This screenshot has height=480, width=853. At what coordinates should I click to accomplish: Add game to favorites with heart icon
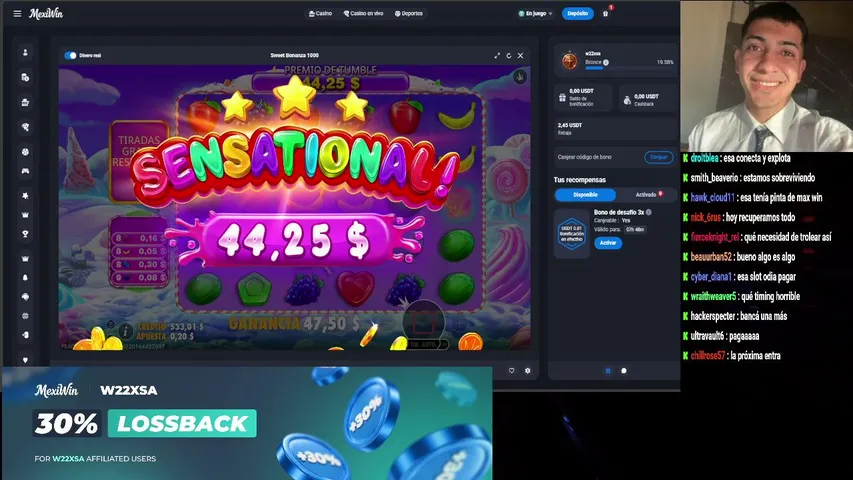pos(511,371)
